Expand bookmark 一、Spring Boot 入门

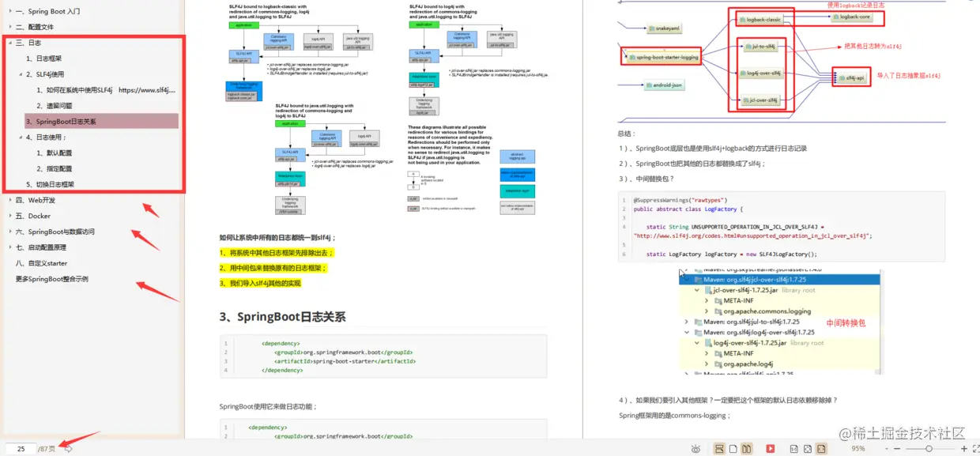(9, 12)
